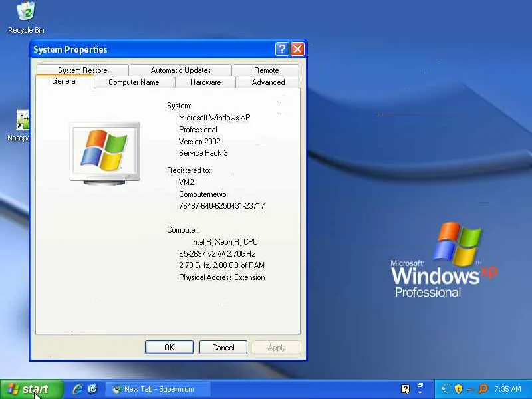Viewport: 532px width, 399px height.
Task: Open the Start menu
Action: click(31, 389)
